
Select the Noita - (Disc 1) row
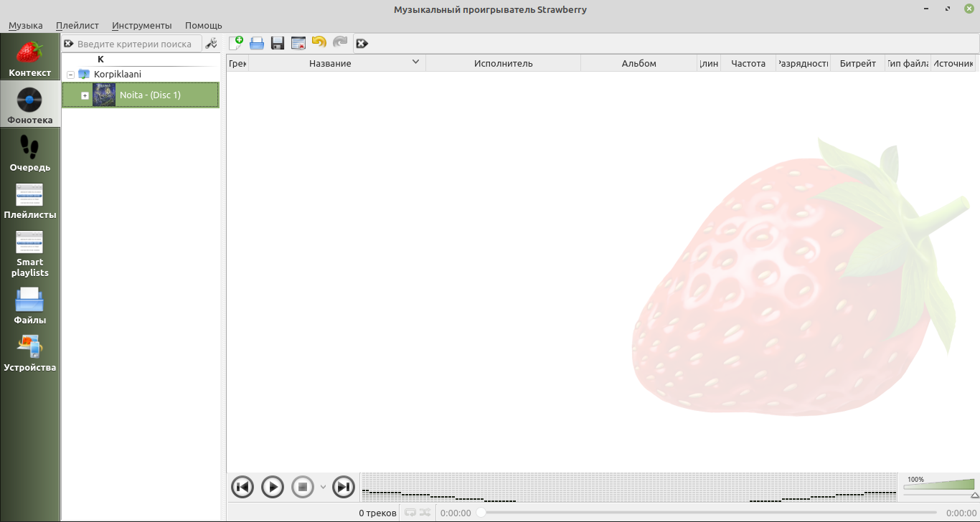[141, 95]
